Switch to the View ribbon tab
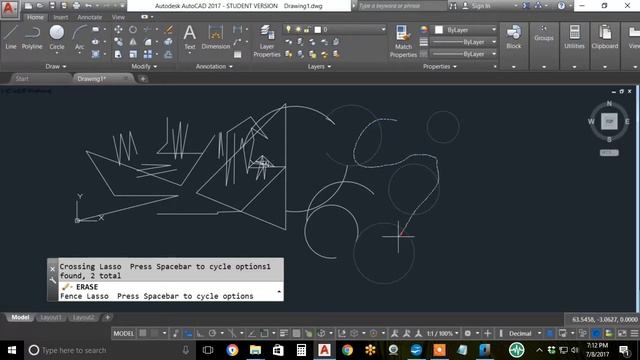Image resolution: width=640 pixels, height=360 pixels. [118, 17]
